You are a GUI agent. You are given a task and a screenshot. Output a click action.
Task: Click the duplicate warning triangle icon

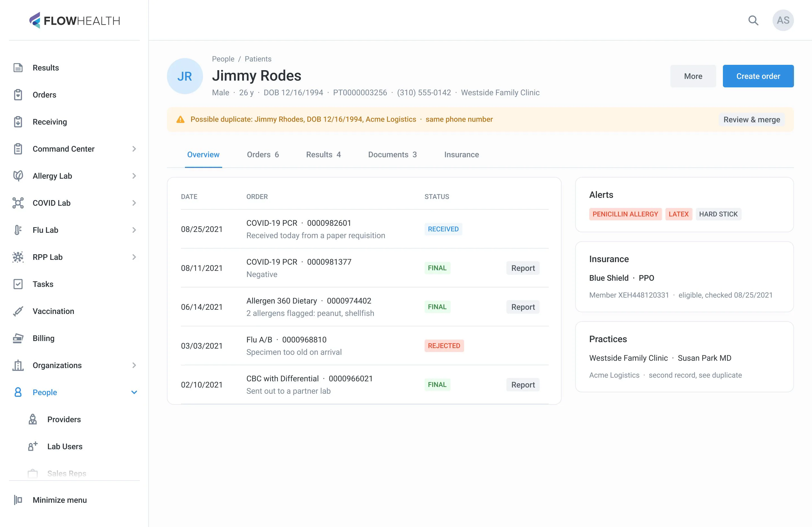180,119
